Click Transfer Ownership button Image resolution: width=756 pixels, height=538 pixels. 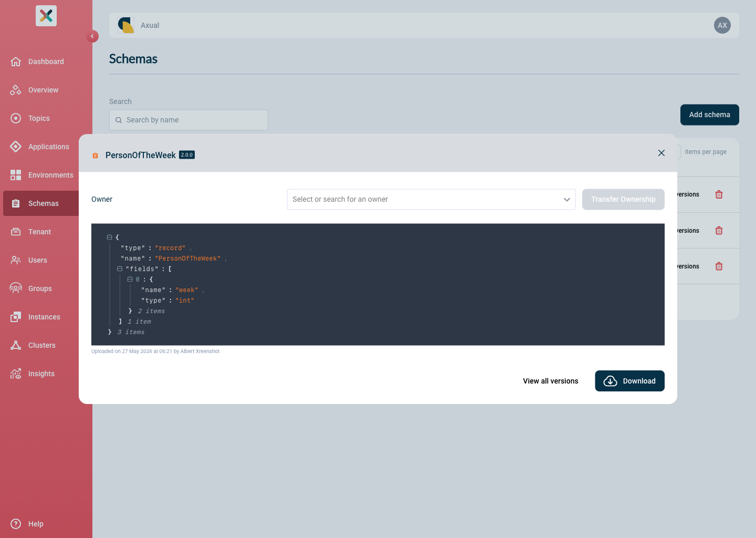pyautogui.click(x=623, y=199)
